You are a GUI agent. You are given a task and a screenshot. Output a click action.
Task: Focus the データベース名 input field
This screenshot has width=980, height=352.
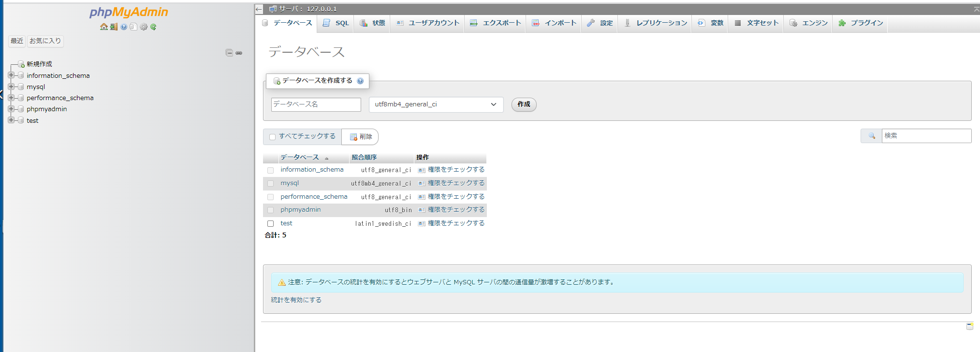[x=316, y=104]
